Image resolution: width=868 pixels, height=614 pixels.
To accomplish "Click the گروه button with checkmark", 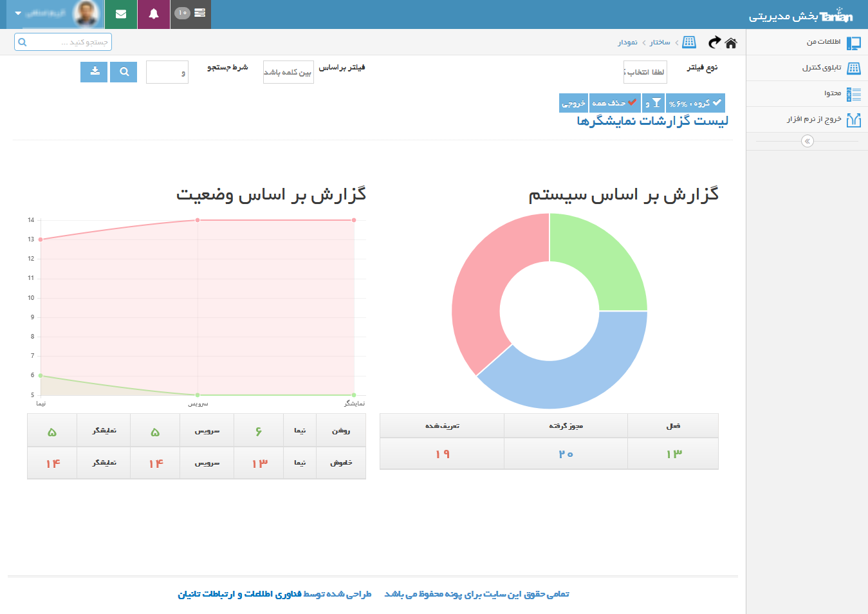I will pos(696,103).
